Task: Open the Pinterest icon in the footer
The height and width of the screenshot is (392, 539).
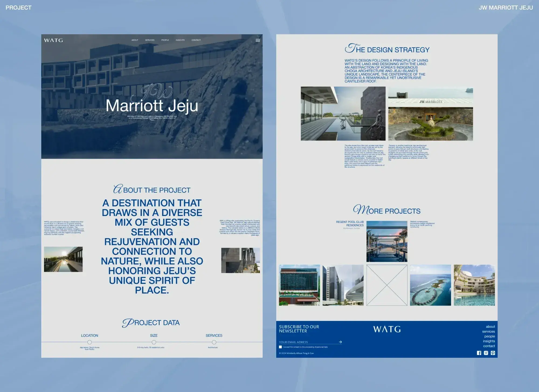Action: click(x=493, y=353)
